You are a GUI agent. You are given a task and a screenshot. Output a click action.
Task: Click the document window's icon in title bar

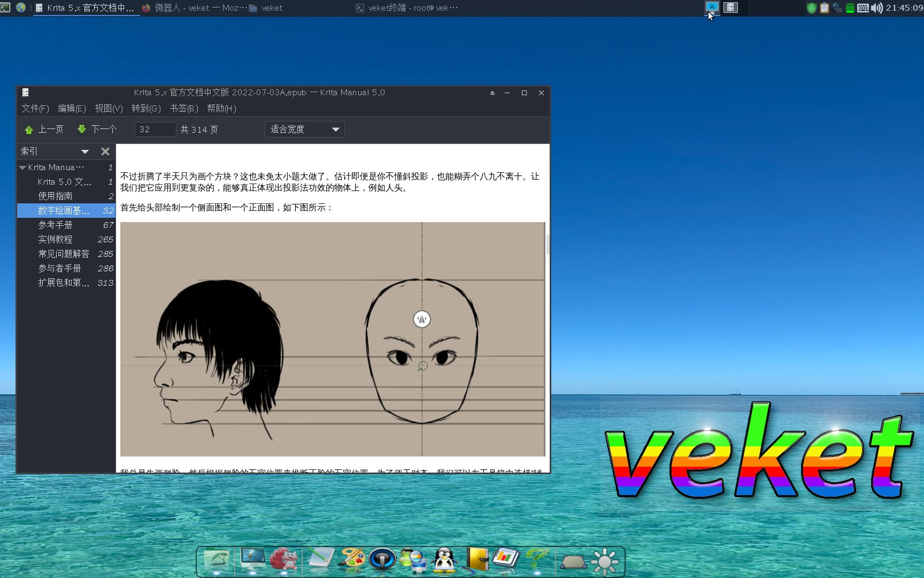25,93
